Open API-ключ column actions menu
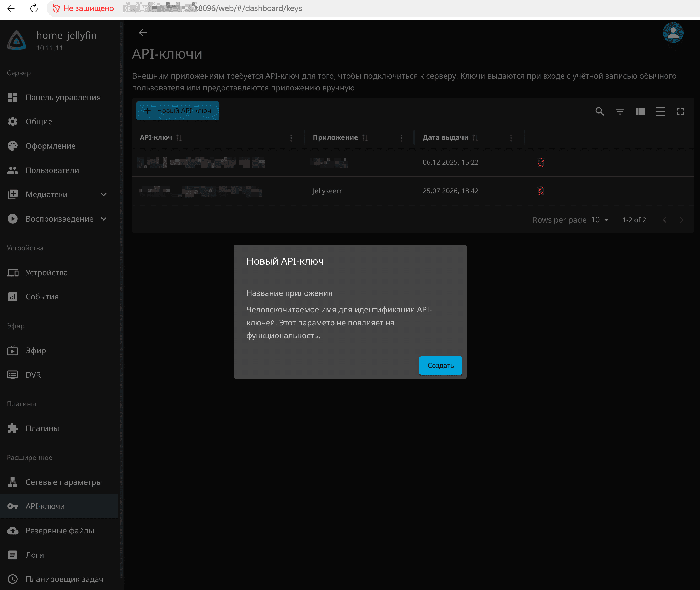This screenshot has height=590, width=700. tap(291, 138)
